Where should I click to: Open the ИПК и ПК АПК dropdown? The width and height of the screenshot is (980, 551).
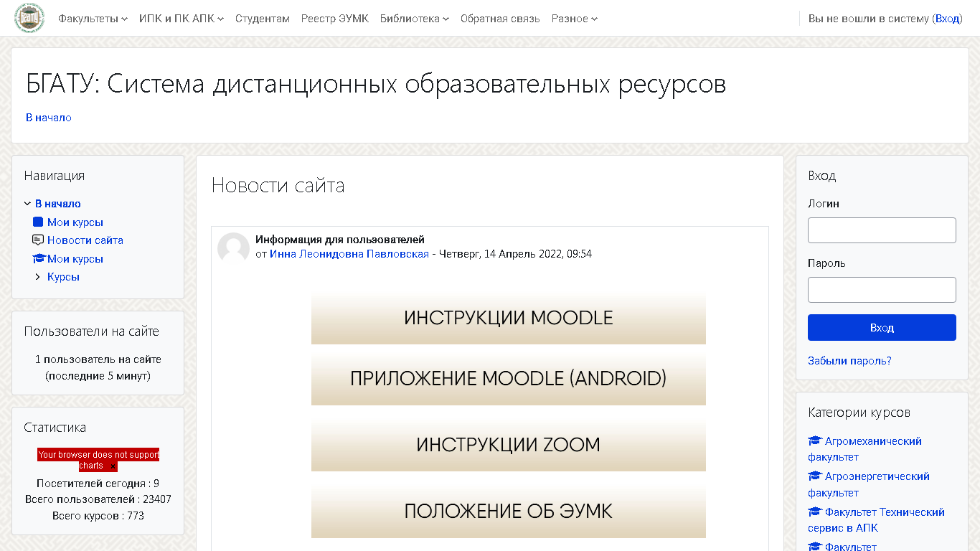(x=182, y=19)
